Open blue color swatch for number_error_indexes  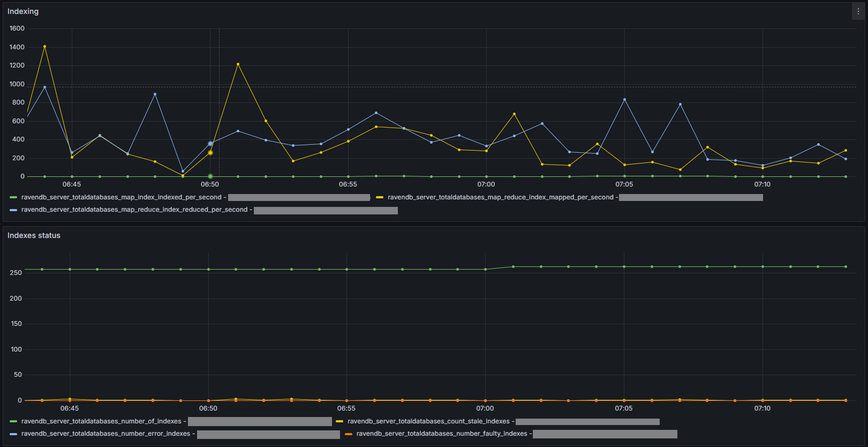coord(13,434)
